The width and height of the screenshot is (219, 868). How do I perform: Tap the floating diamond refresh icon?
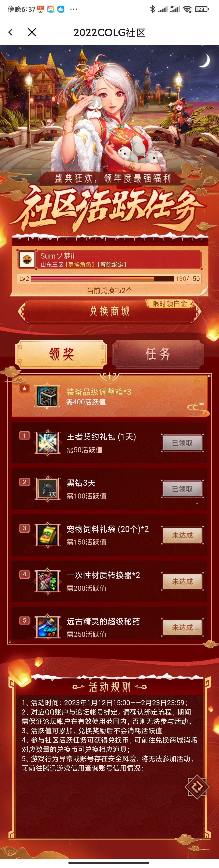[197, 787]
